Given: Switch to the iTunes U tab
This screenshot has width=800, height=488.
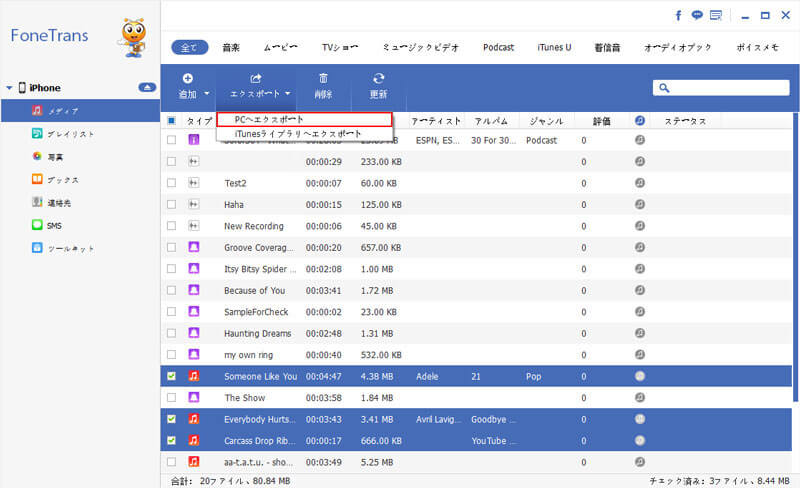Looking at the screenshot, I should 554,47.
